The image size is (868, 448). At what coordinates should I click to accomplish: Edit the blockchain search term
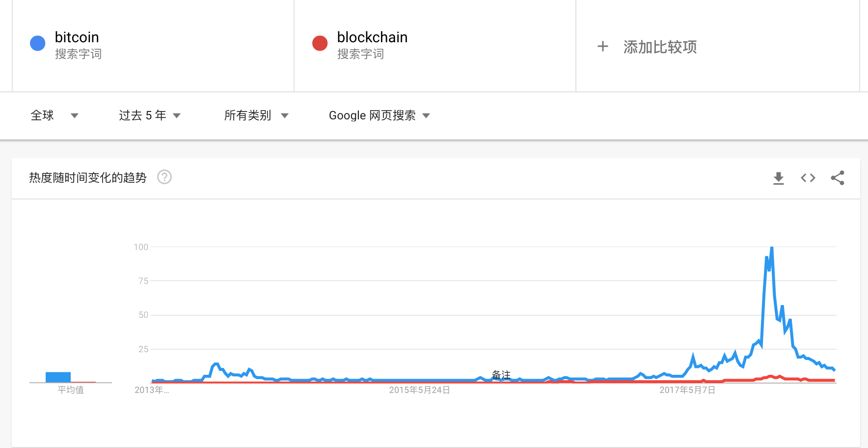point(372,37)
